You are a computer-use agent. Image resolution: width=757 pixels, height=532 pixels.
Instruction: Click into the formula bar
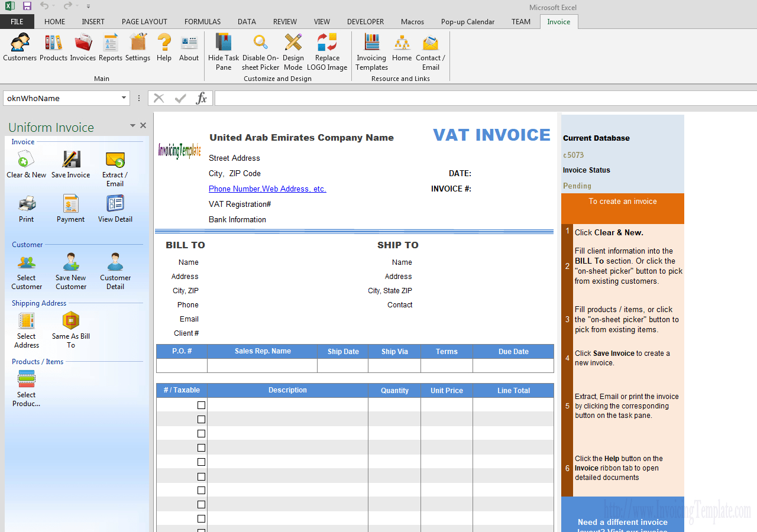point(486,98)
